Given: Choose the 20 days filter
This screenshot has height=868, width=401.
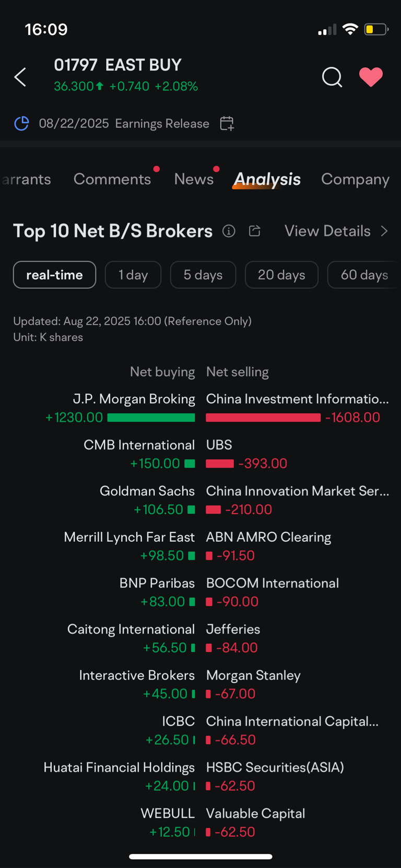Looking at the screenshot, I should [x=281, y=275].
